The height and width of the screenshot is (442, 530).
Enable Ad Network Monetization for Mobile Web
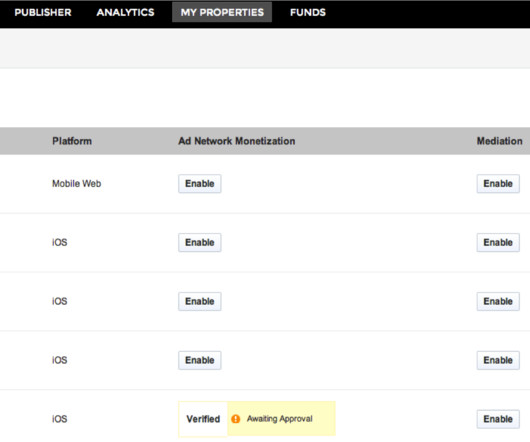click(x=200, y=183)
